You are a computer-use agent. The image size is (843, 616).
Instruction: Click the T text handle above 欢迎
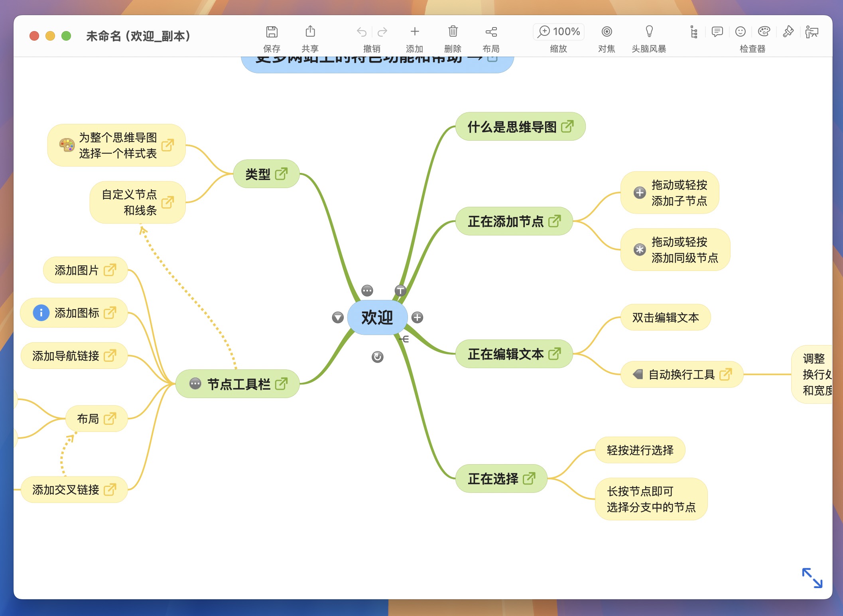[400, 290]
